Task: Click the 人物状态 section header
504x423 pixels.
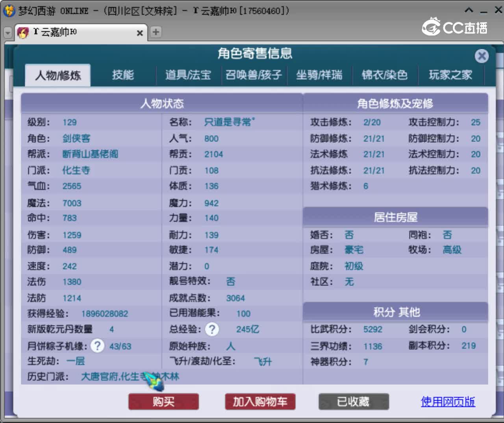Action: tap(162, 104)
